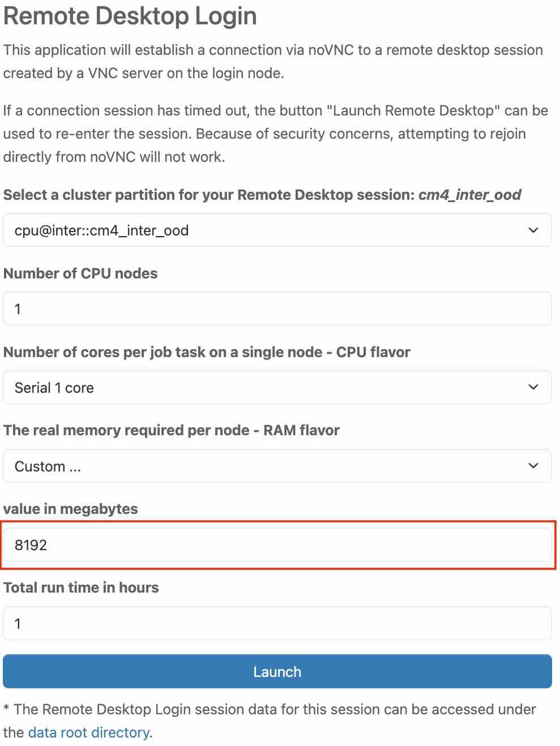Click the paragraph mentioning "Launch Remote Desktop"
This screenshot has width=560, height=746.
(x=275, y=134)
